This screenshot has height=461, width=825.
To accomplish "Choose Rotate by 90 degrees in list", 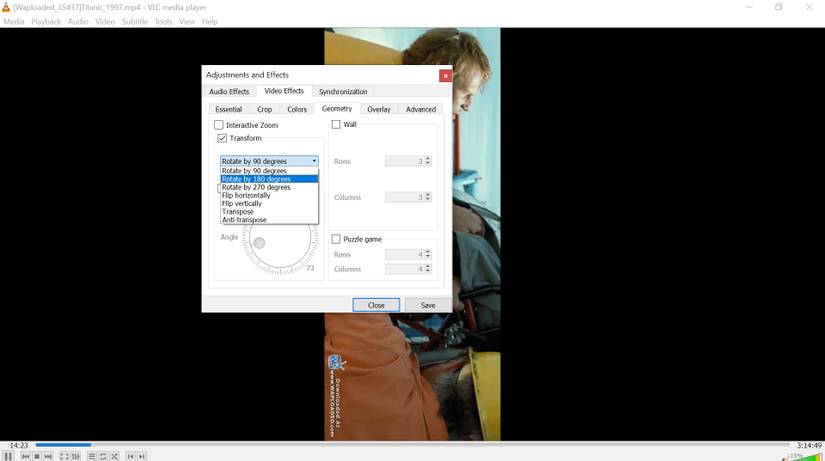I will [269, 171].
